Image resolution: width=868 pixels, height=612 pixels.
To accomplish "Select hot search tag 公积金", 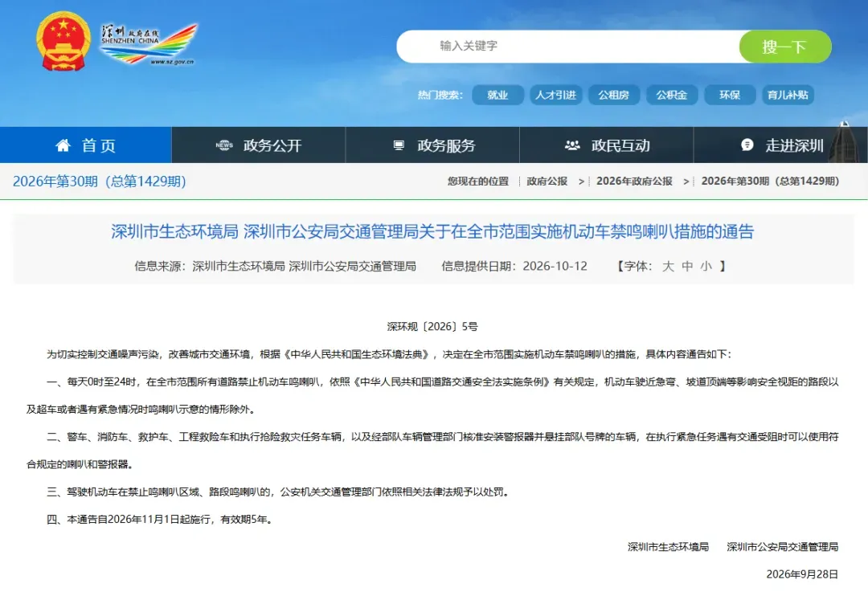I will pos(672,96).
